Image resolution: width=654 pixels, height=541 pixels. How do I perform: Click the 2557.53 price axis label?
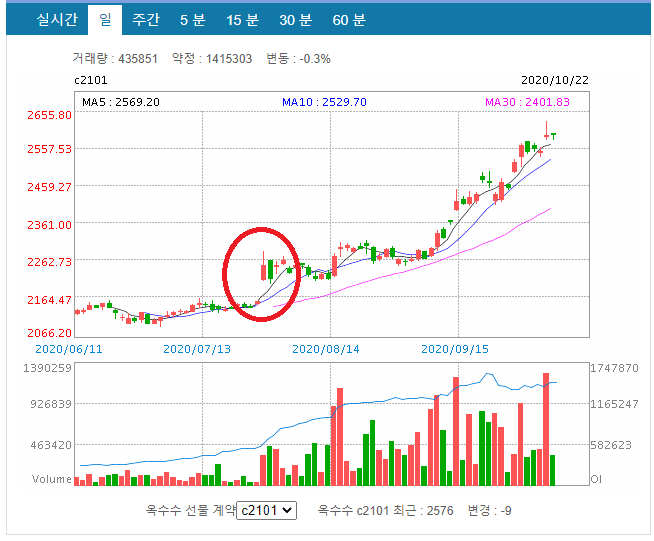pos(49,149)
